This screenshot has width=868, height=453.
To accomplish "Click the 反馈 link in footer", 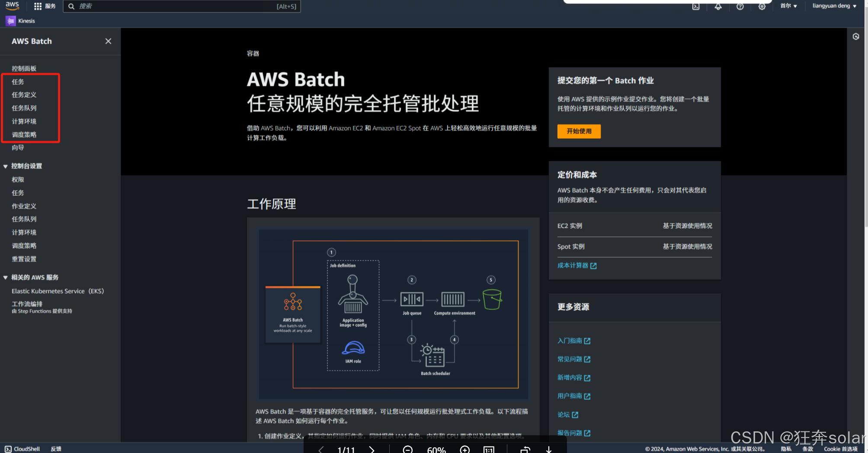I will (56, 449).
